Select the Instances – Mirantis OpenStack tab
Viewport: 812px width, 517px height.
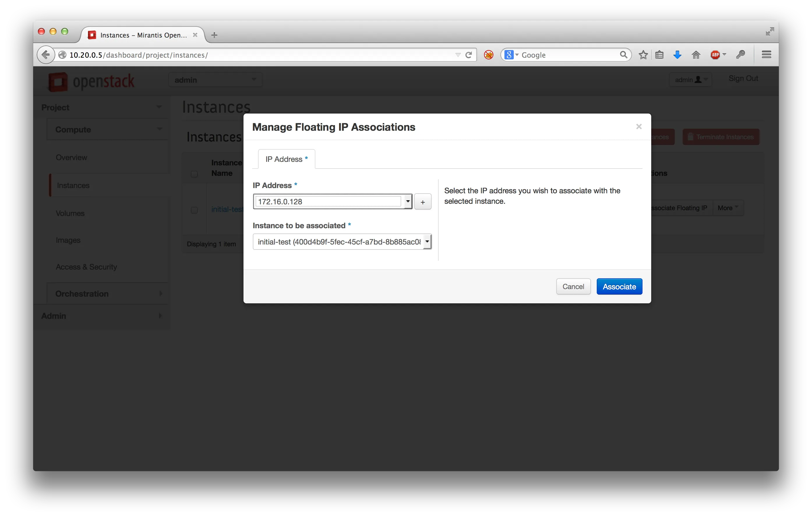[143, 35]
